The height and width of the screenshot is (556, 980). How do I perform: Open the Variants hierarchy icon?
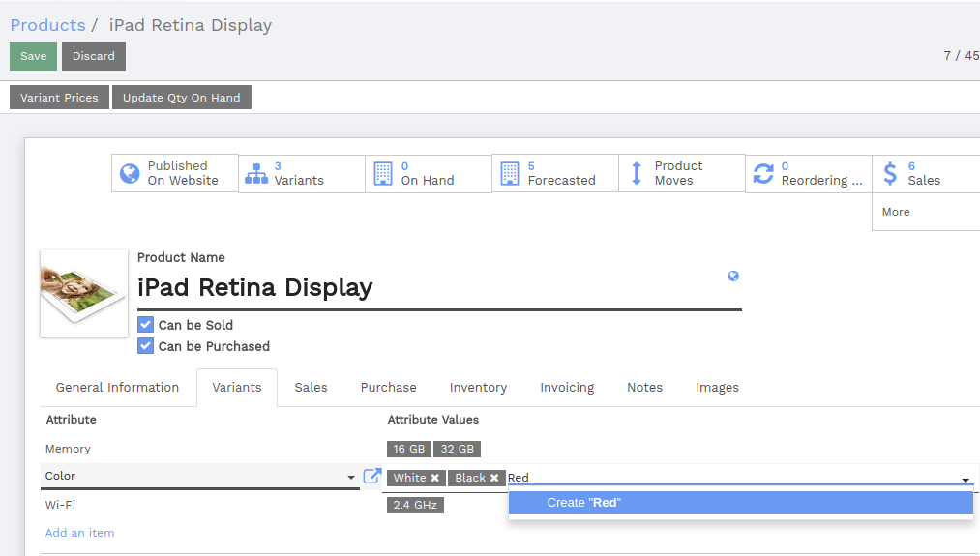pos(256,173)
